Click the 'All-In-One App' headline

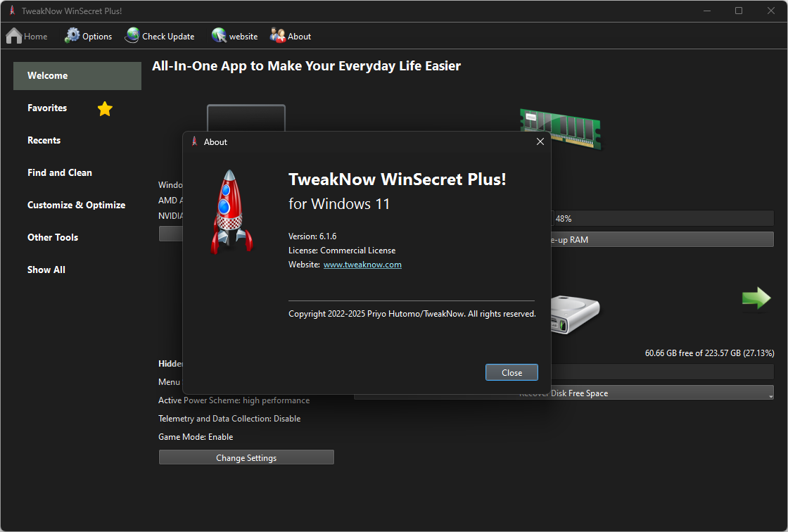307,66
